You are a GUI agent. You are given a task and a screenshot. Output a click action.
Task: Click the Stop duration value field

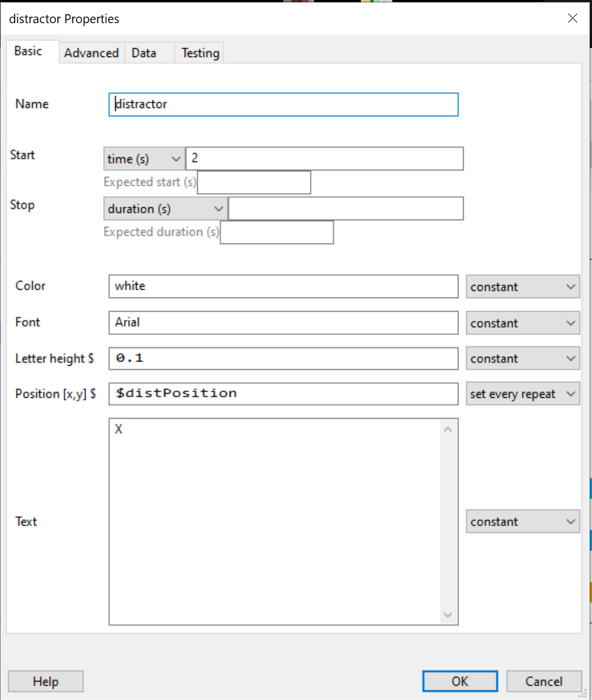[x=346, y=209]
